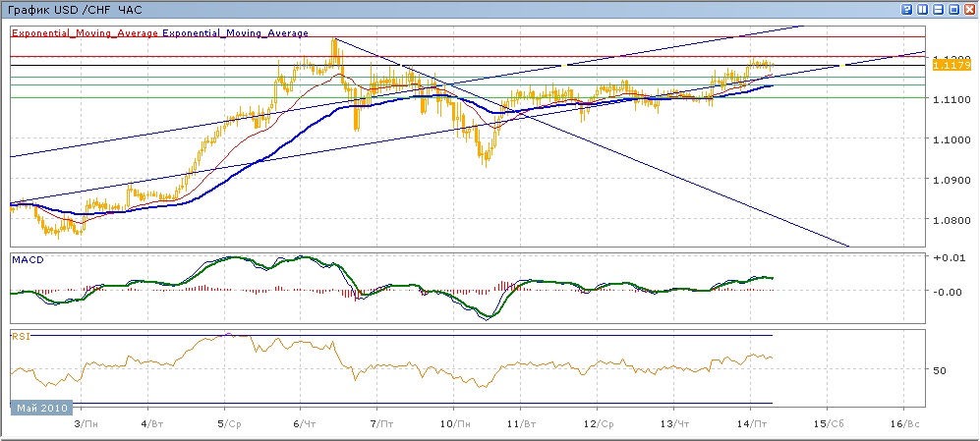Maximize the chart window
980x441 pixels.
pos(952,9)
